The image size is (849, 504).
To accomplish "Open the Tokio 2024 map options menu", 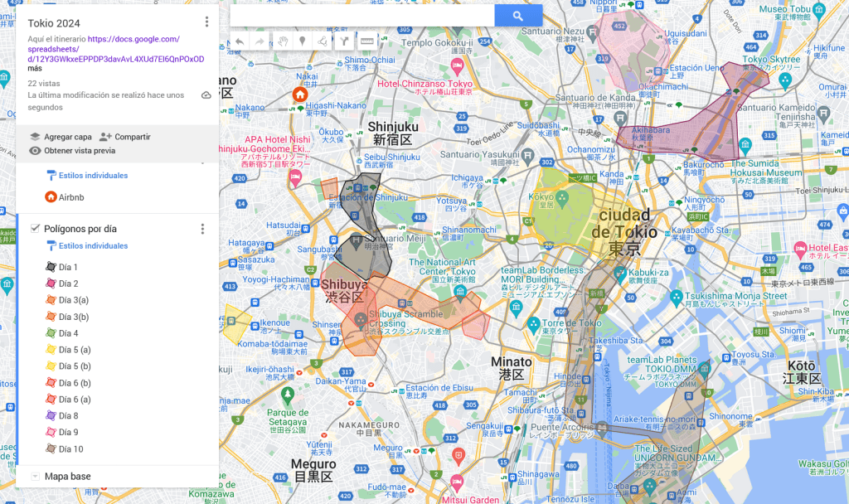I will (x=206, y=22).
